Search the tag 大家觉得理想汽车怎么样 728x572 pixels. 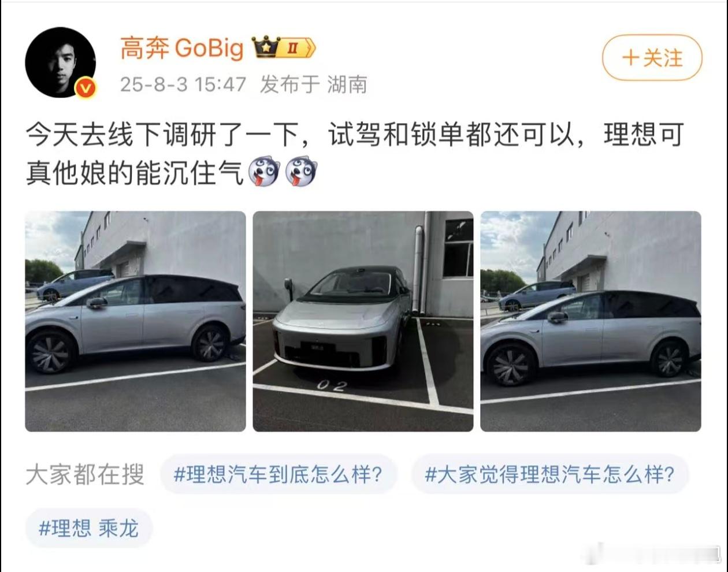[x=550, y=474]
